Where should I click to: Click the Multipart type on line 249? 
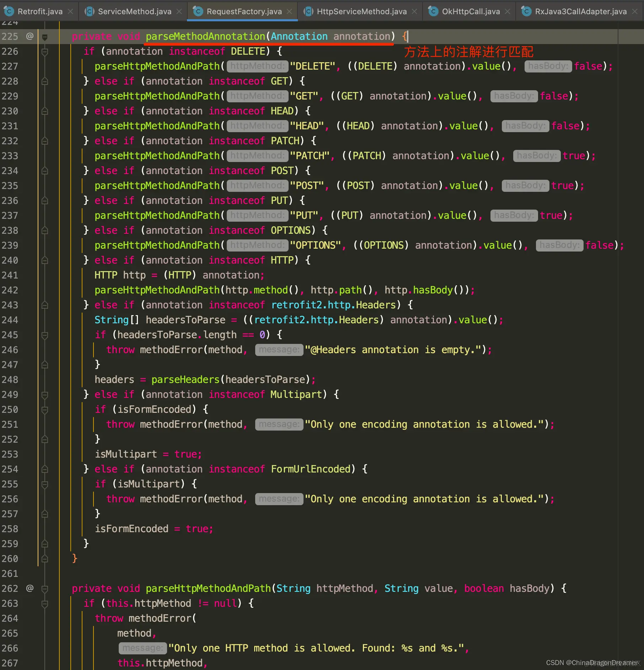(296, 394)
